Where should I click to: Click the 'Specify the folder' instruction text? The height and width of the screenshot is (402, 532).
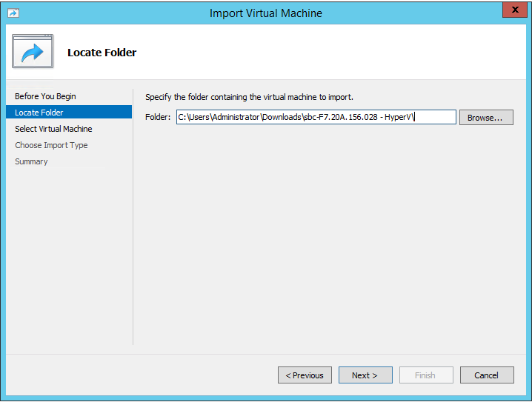coord(249,97)
